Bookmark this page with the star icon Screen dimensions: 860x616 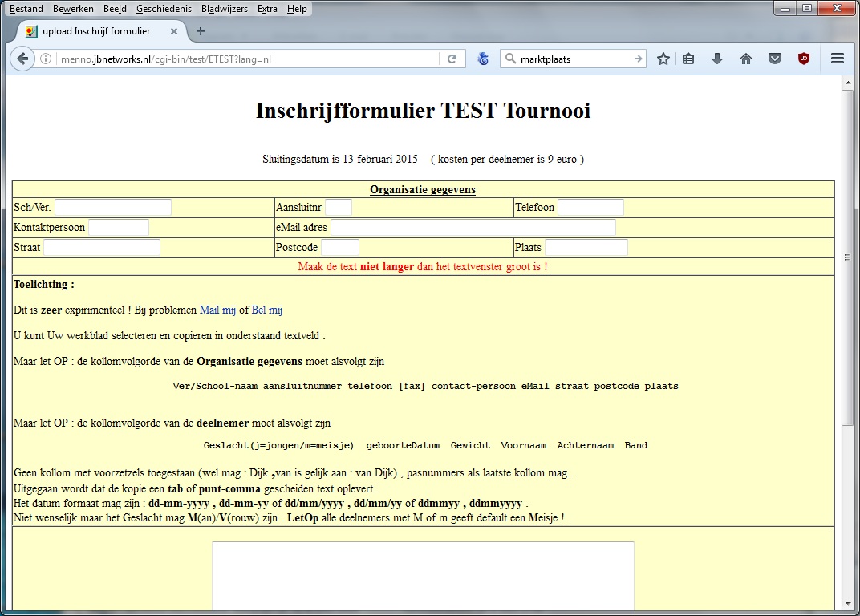pyautogui.click(x=663, y=59)
